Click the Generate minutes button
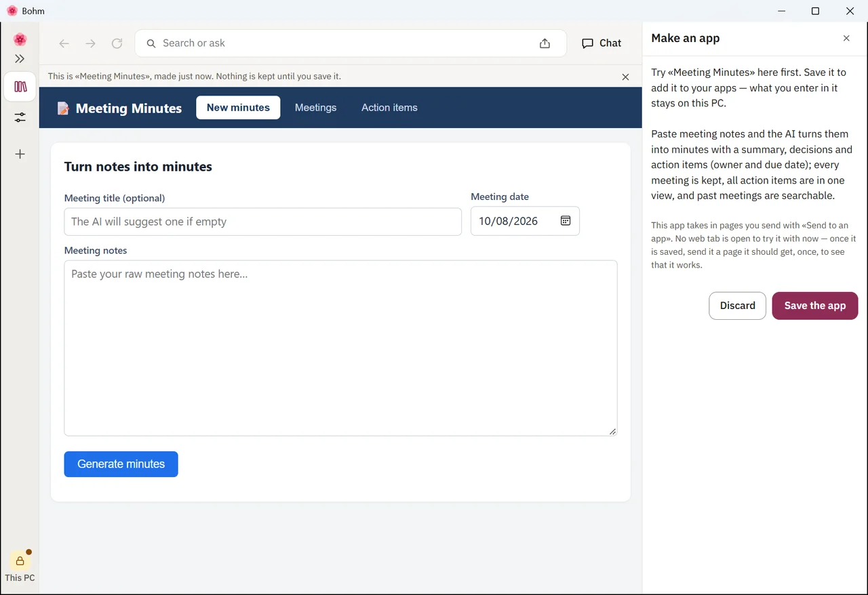Viewport: 868px width, 595px height. tap(121, 464)
